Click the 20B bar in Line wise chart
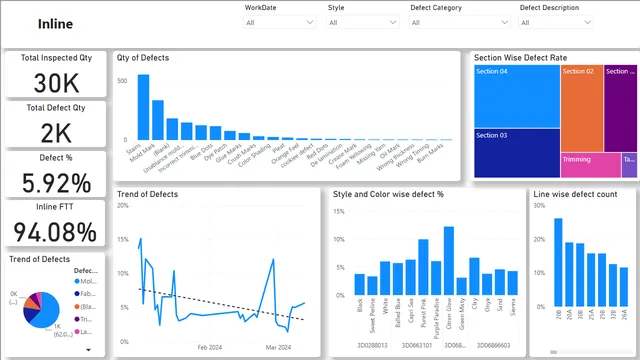 pyautogui.click(x=558, y=262)
